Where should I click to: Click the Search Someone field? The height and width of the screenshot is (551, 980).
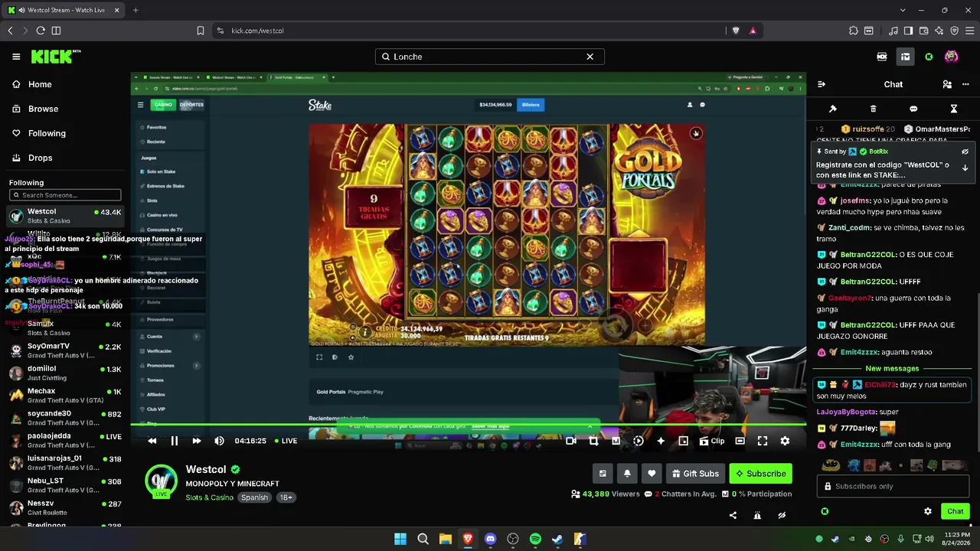pos(65,195)
